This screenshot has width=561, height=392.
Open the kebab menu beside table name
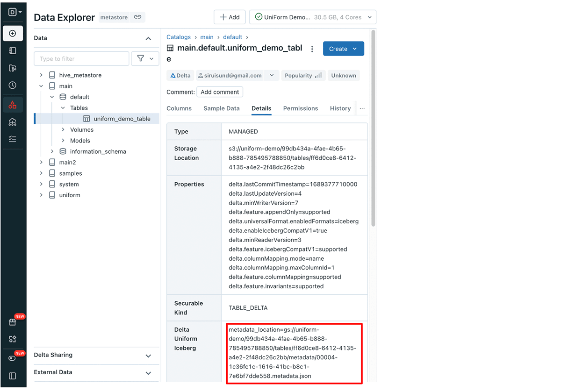312,49
